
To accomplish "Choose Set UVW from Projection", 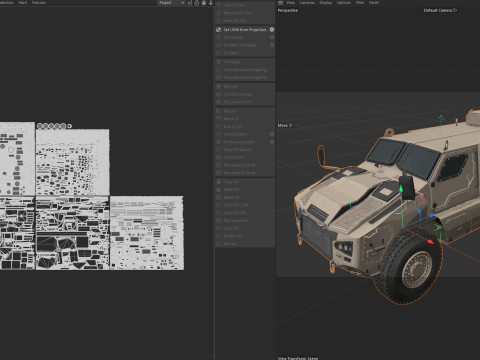I will [x=245, y=30].
